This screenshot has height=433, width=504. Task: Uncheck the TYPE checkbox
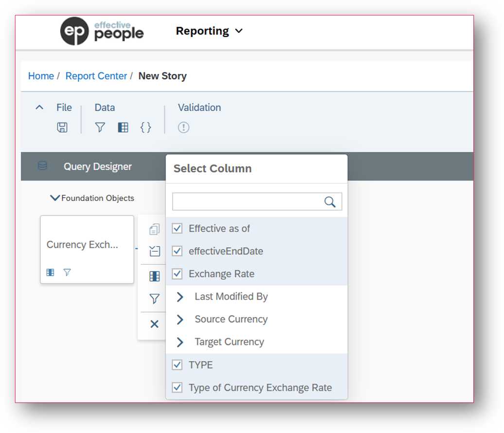(x=177, y=365)
